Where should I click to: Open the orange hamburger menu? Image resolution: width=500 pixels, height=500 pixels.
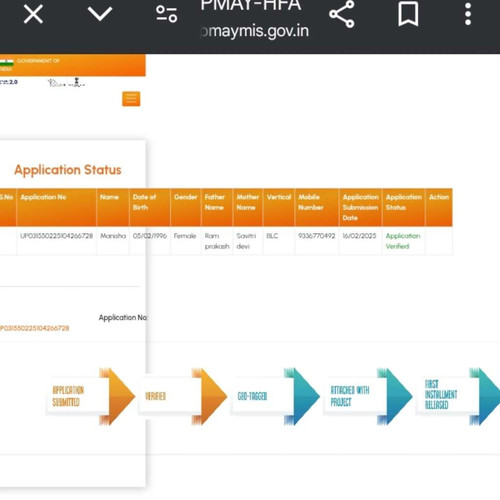pyautogui.click(x=131, y=99)
